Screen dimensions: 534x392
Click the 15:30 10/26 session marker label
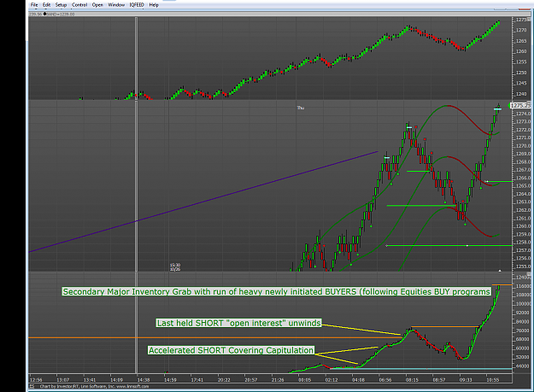coord(175,267)
